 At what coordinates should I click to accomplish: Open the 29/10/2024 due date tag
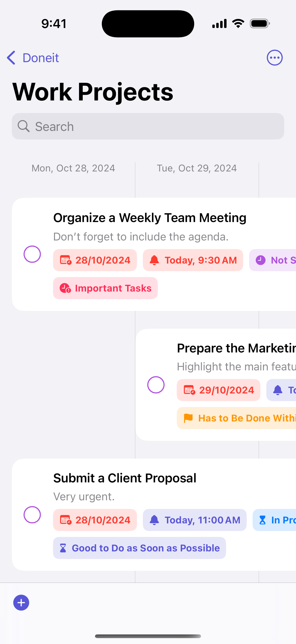pos(219,390)
